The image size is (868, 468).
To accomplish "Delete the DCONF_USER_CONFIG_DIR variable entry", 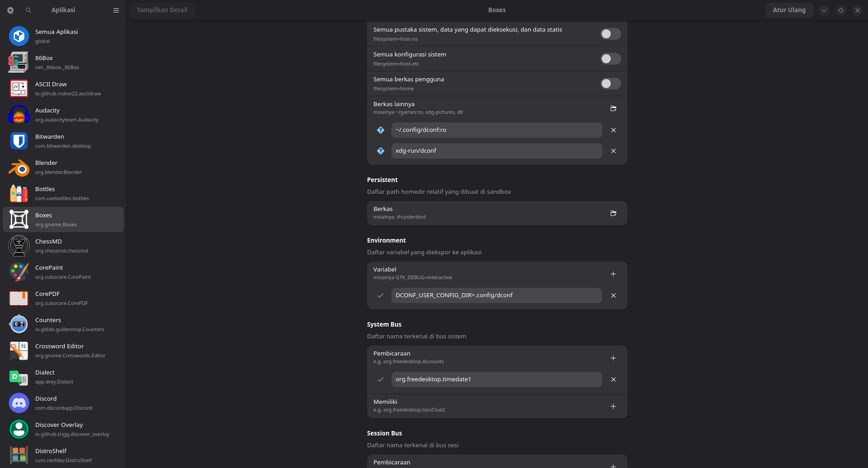I will 613,295.
